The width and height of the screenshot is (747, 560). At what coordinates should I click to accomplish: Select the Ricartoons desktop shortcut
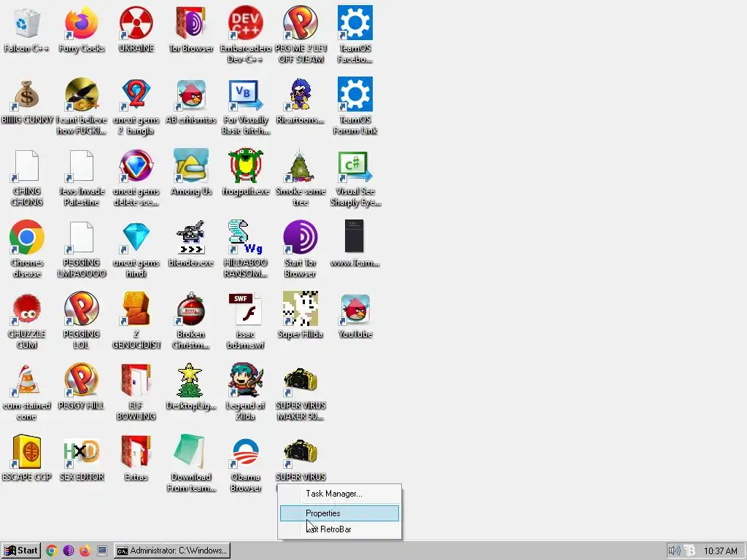point(300,94)
